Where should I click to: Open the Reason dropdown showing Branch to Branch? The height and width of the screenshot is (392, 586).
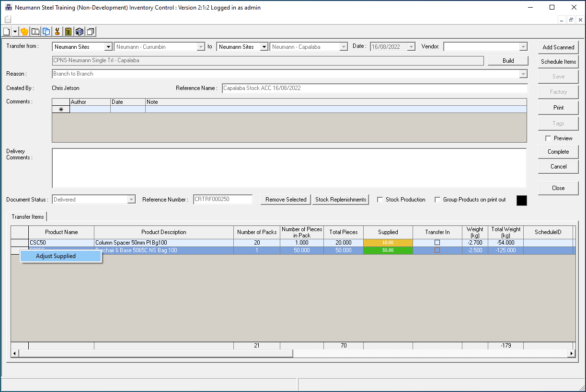[x=523, y=74]
